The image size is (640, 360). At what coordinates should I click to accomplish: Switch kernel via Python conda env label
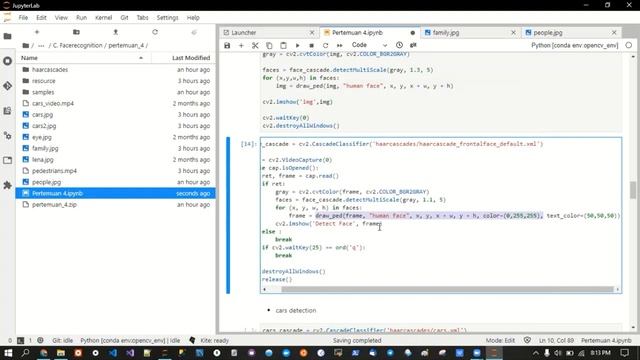coord(575,45)
